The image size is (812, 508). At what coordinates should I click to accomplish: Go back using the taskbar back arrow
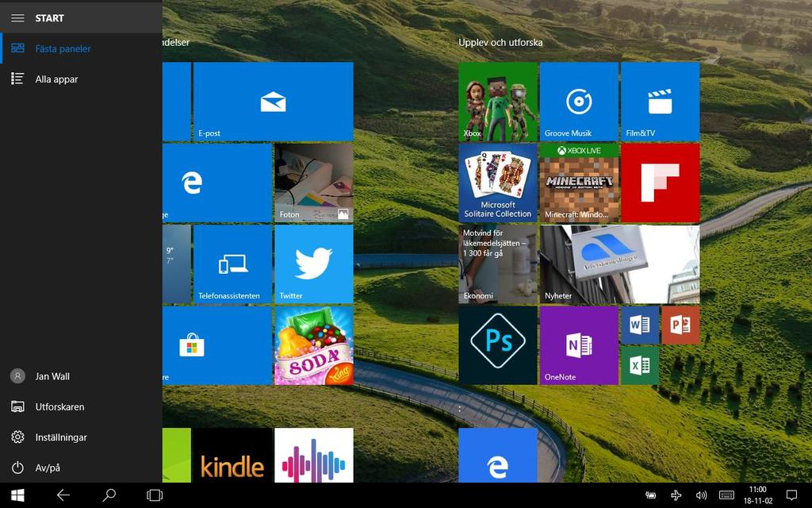tap(63, 495)
